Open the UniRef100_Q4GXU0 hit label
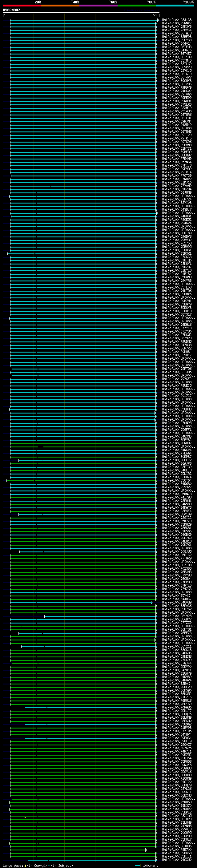197x868 pixels. point(176,860)
